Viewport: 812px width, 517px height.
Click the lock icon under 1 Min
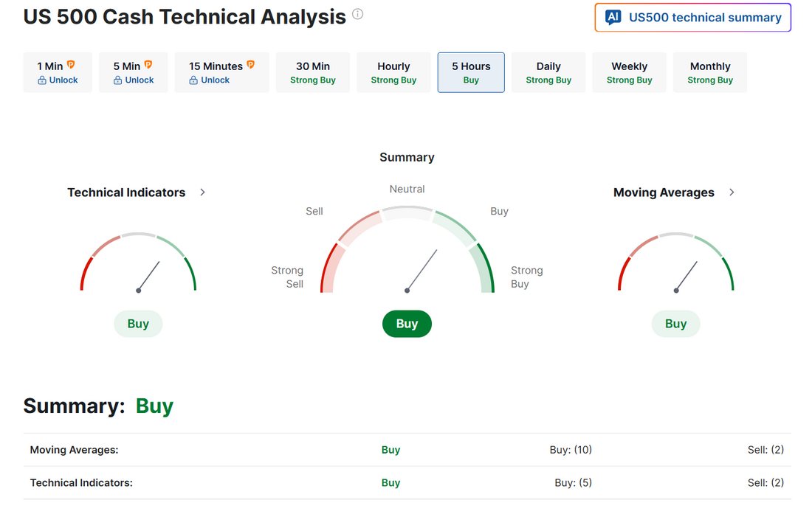pyautogui.click(x=42, y=80)
